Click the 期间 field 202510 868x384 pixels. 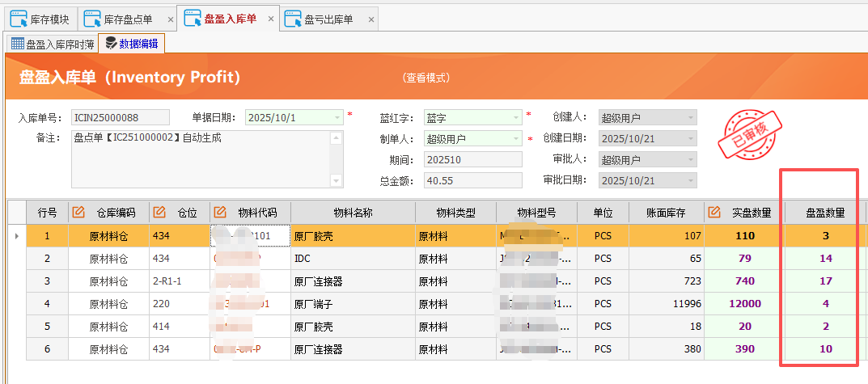[x=473, y=159]
